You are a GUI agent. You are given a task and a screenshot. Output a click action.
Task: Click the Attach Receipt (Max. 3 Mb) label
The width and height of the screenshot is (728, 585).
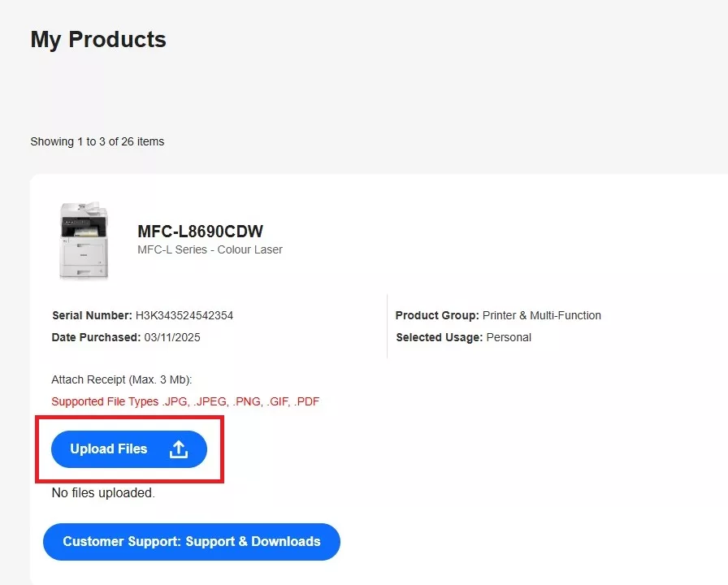[121, 379]
